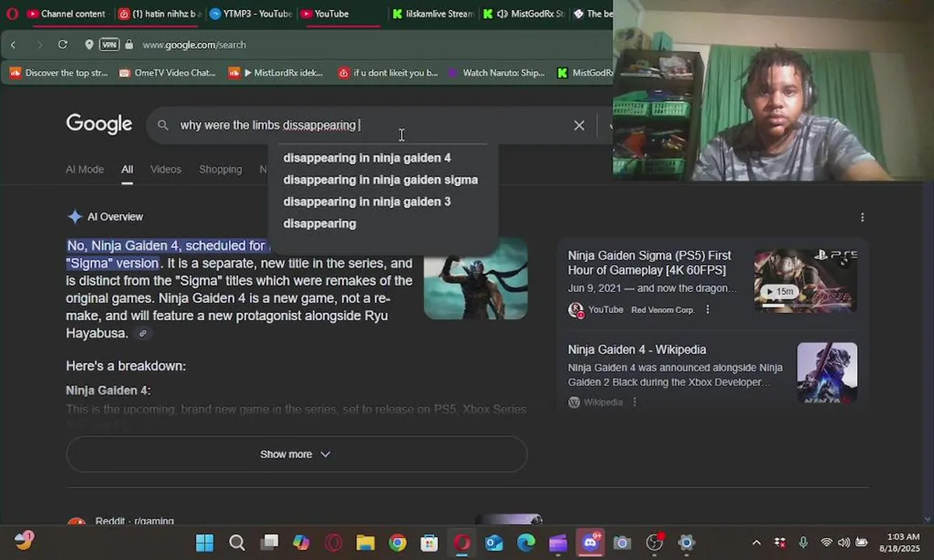The height and width of the screenshot is (560, 934).
Task: Open Watch Naruto: Ship... bookmark
Action: pyautogui.click(x=497, y=73)
